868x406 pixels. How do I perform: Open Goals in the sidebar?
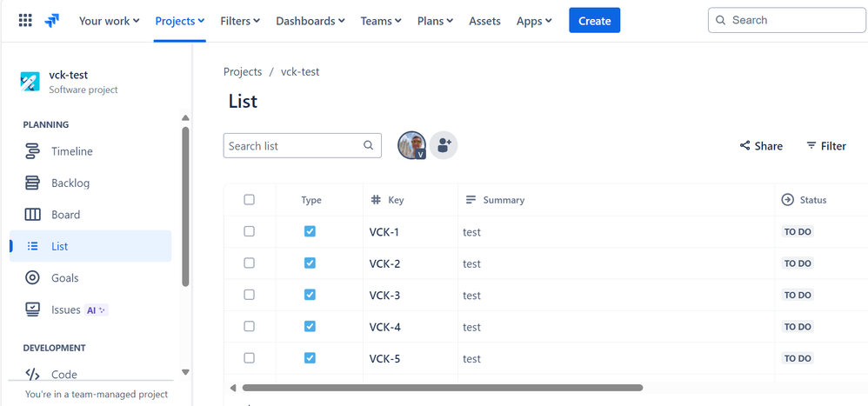[x=64, y=278]
